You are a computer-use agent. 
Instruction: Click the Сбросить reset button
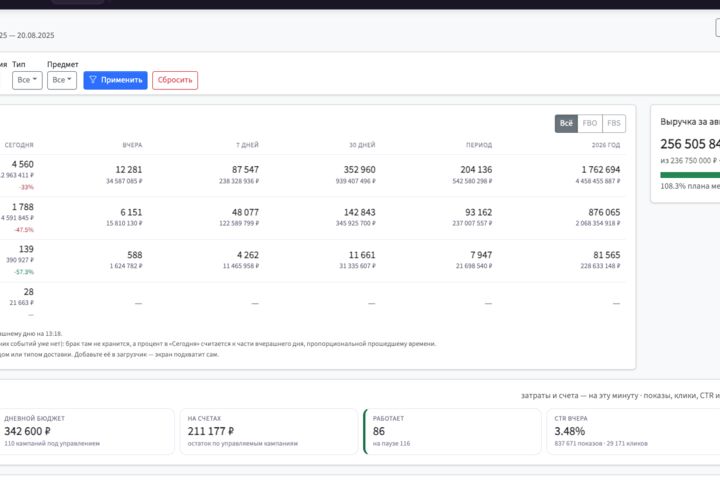pos(175,80)
